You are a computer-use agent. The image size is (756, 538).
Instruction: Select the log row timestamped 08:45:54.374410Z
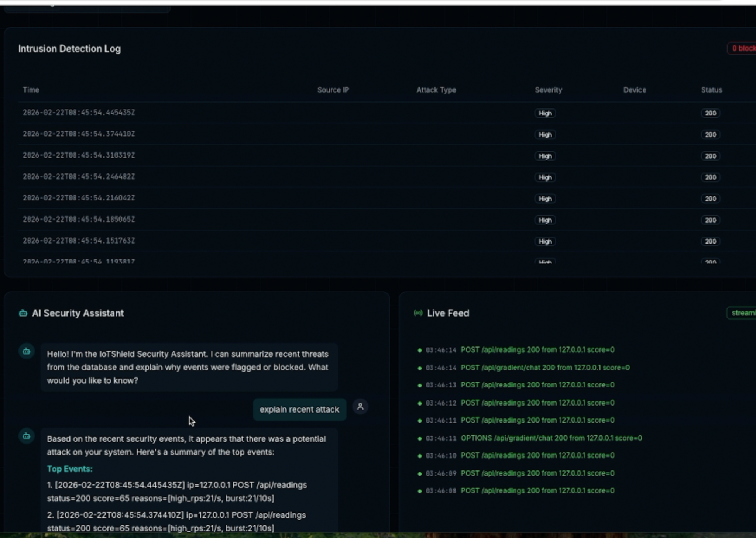click(79, 134)
